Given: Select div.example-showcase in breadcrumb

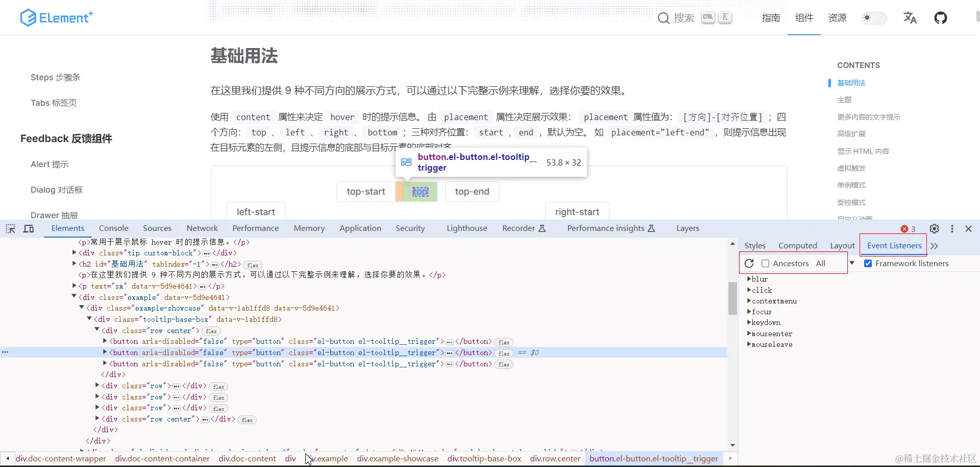Looking at the screenshot, I should [398, 459].
